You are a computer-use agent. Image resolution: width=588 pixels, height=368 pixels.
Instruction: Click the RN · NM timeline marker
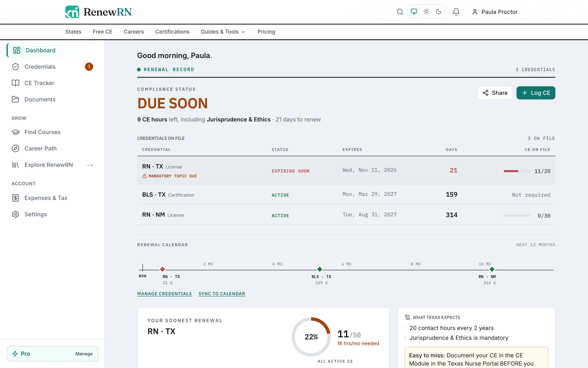click(492, 269)
